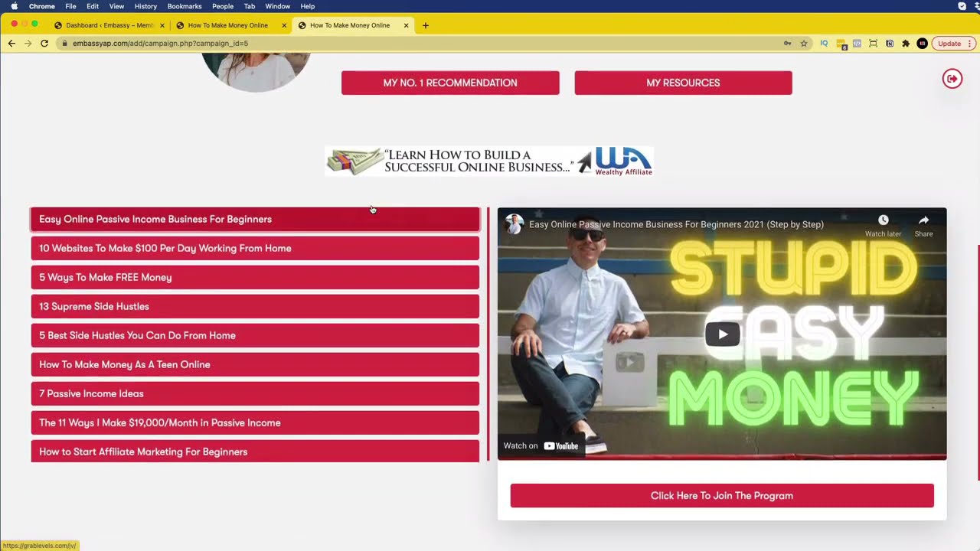Click MY NO. 1 RECOMMENDATION button
The width and height of the screenshot is (980, 551).
click(450, 83)
